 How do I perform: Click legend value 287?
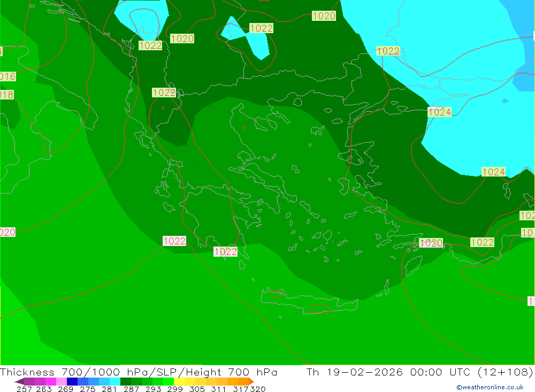point(131,389)
